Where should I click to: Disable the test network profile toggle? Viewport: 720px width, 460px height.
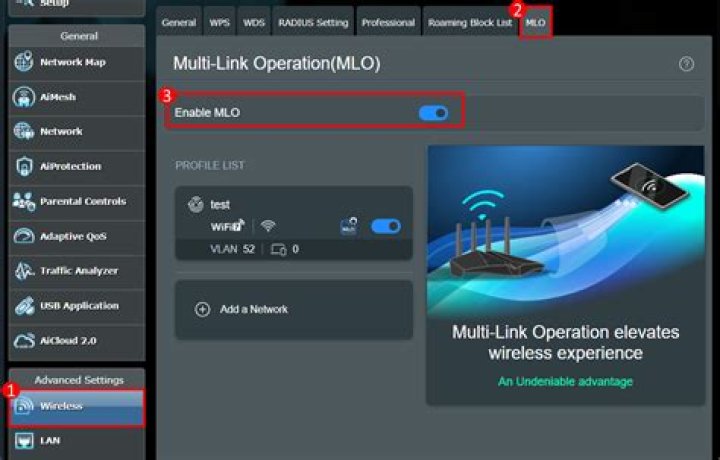385,227
